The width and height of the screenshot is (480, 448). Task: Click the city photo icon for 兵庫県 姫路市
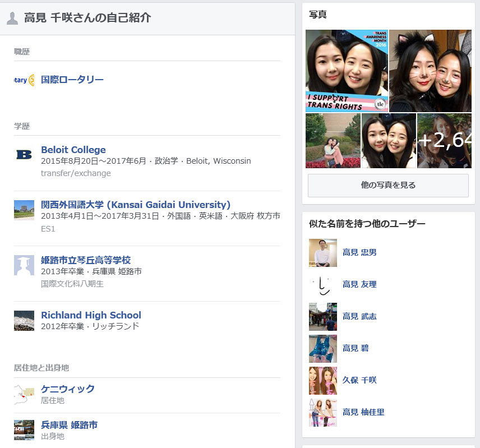coord(24,430)
